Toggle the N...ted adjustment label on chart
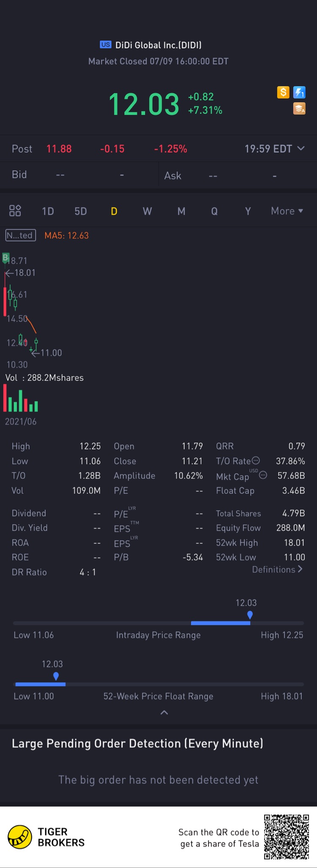The width and height of the screenshot is (317, 868). point(20,235)
